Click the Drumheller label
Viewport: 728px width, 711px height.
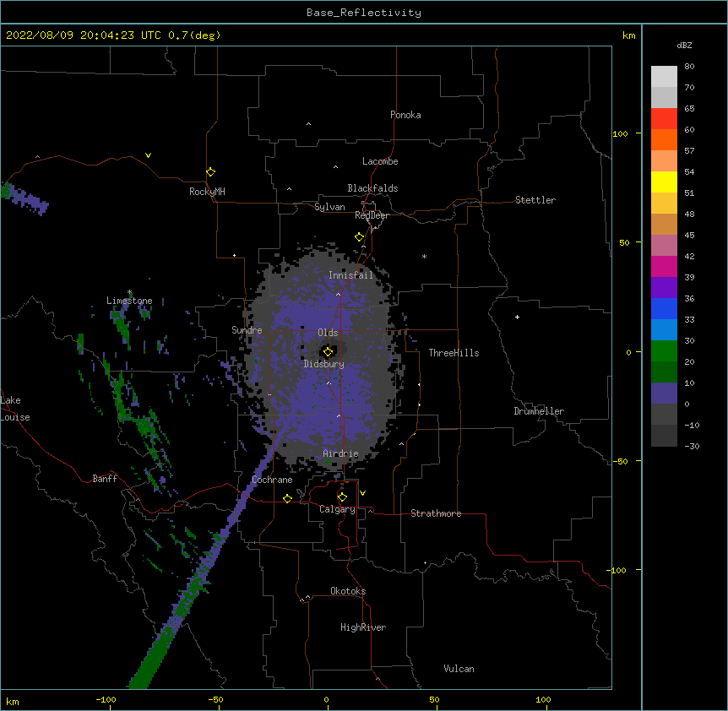click(539, 411)
